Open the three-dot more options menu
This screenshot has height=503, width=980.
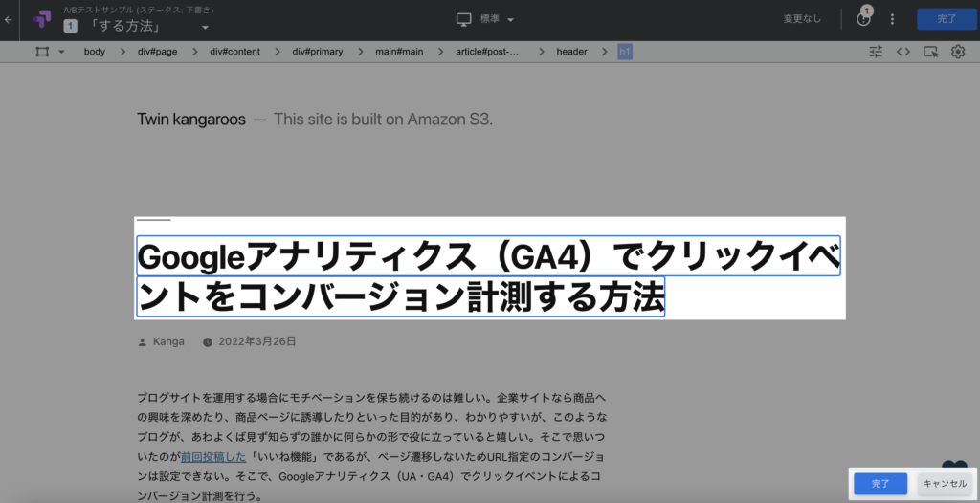tap(892, 19)
